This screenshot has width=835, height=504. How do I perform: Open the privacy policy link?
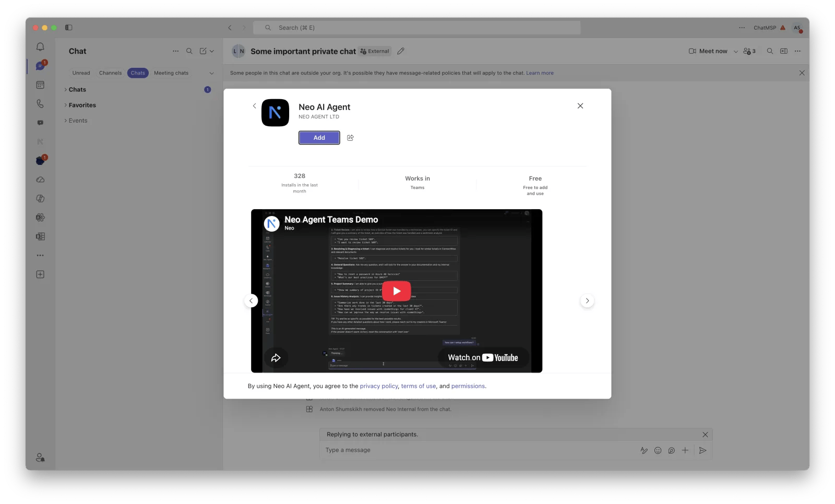pyautogui.click(x=379, y=386)
